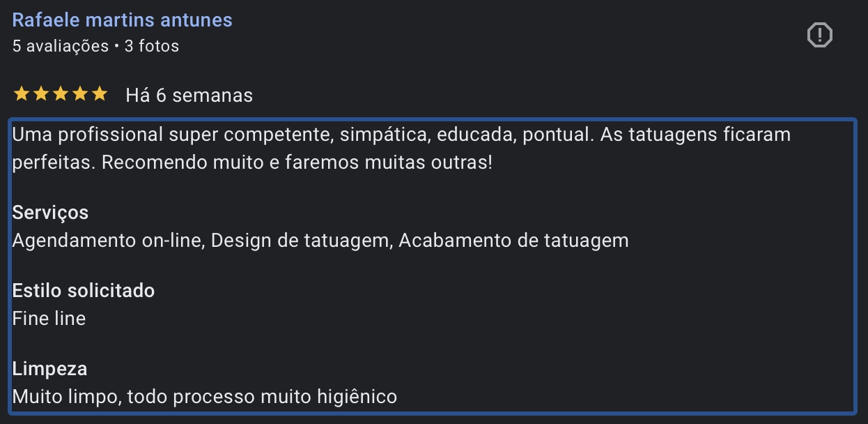Click the Limpeza section heading
This screenshot has height=424, width=868.
point(49,368)
